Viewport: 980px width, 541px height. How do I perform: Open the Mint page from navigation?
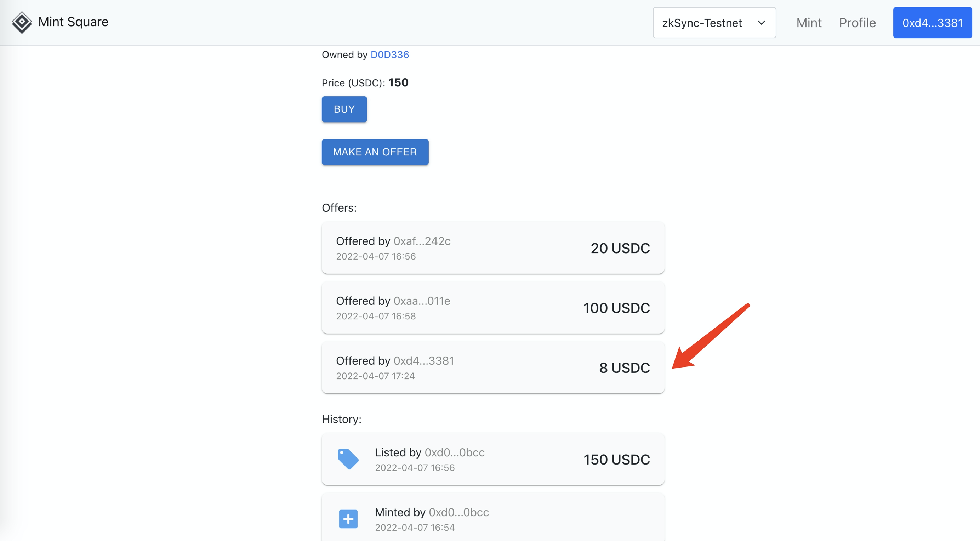(x=809, y=23)
